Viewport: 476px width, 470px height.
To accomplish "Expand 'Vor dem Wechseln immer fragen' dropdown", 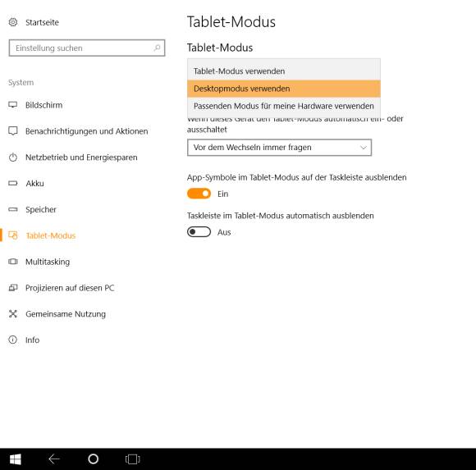I will [x=279, y=148].
